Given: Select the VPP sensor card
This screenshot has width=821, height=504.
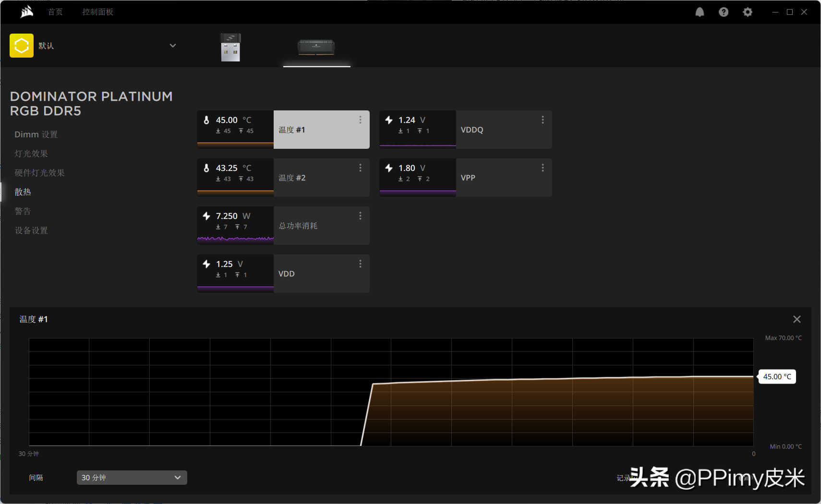Looking at the screenshot, I should pos(466,178).
